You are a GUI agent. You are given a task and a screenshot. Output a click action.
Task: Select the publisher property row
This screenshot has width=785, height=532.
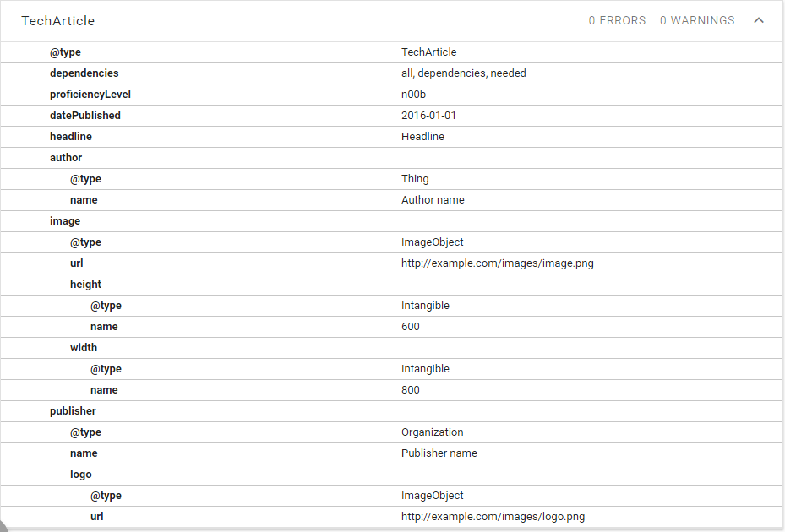[x=73, y=411]
